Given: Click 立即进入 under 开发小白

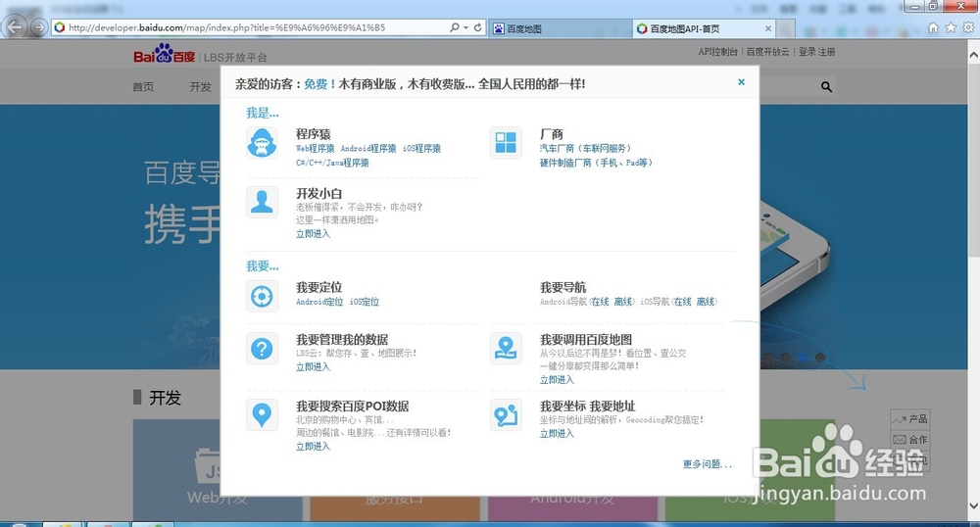Looking at the screenshot, I should click(314, 234).
